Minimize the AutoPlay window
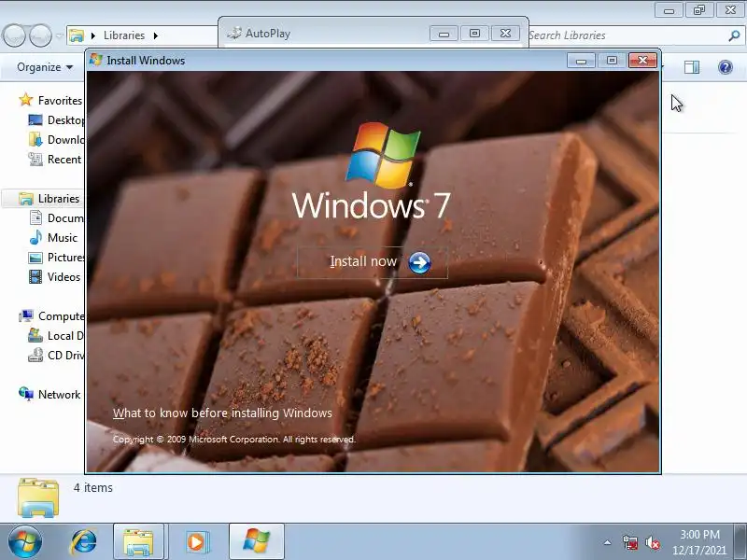Screen dimensions: 747x560 point(444,34)
